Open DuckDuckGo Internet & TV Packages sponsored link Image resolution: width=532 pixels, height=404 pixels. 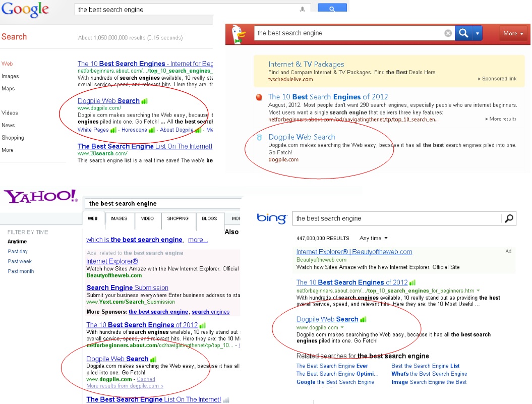tap(306, 64)
